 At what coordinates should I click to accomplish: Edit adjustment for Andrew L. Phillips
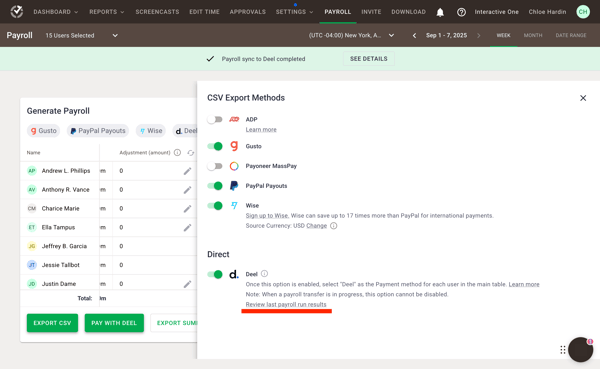click(x=187, y=171)
